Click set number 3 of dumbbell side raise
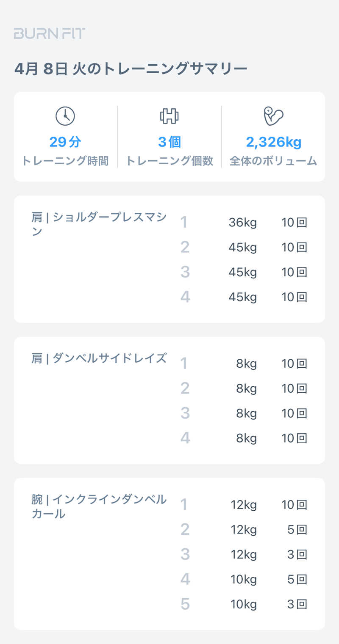This screenshot has height=644, width=339. point(185,413)
